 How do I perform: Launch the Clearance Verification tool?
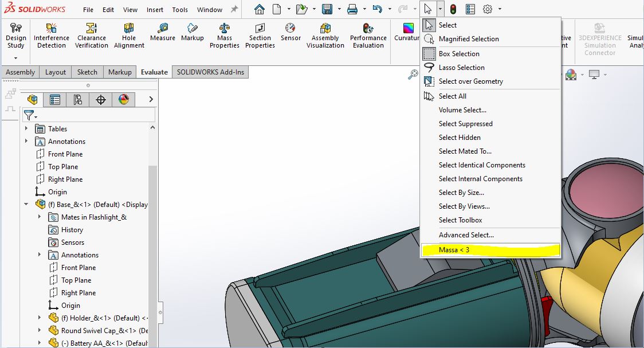tap(92, 36)
